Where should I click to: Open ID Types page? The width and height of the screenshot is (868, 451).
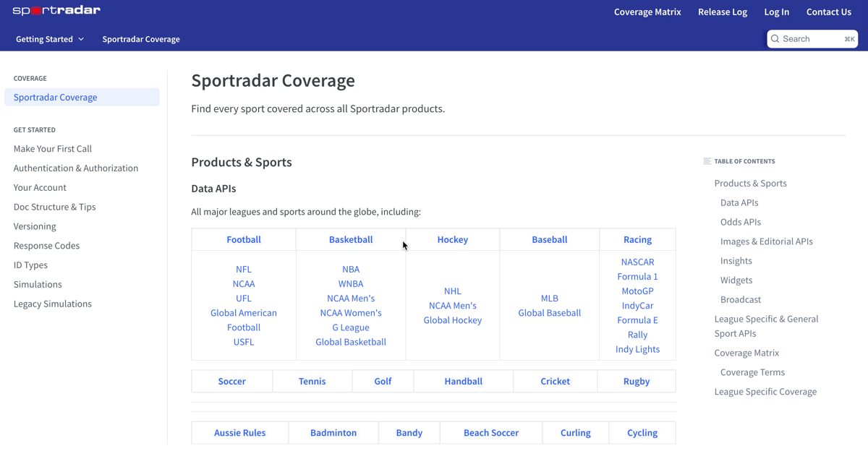(x=30, y=265)
